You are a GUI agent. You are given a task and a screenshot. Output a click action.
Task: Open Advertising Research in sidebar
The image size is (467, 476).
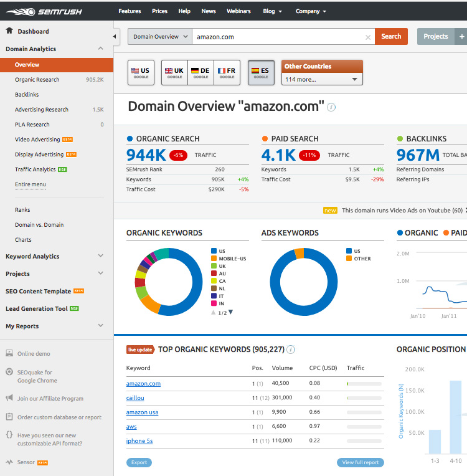coord(42,109)
